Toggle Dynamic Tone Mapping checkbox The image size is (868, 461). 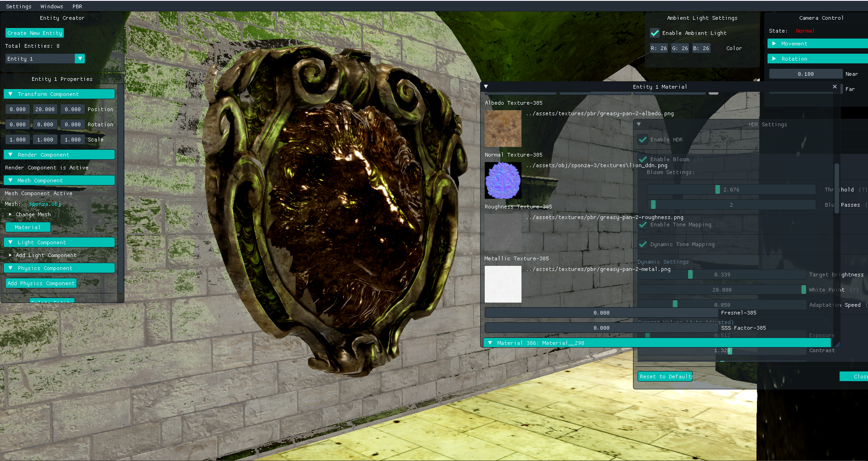point(643,244)
